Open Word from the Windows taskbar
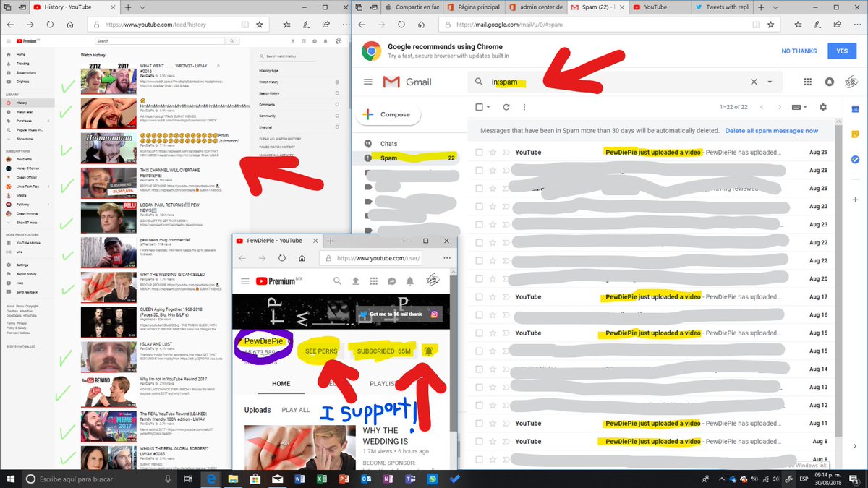 click(x=300, y=479)
